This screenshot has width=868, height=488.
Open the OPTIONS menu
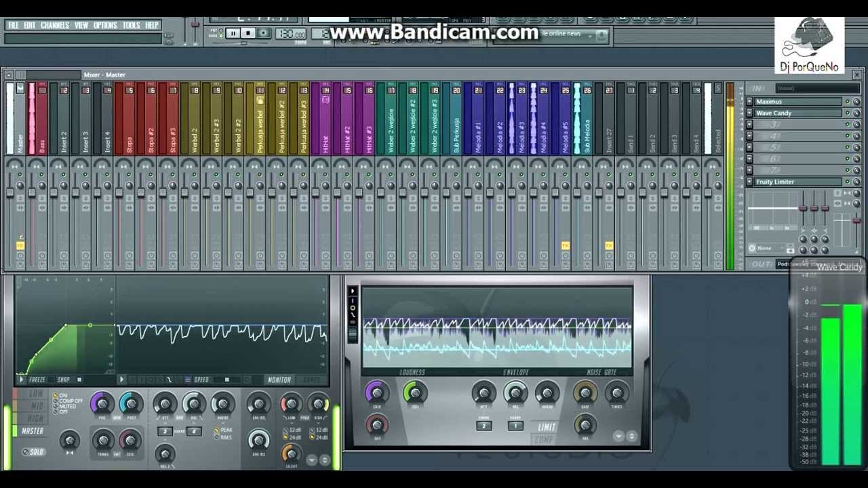(105, 25)
